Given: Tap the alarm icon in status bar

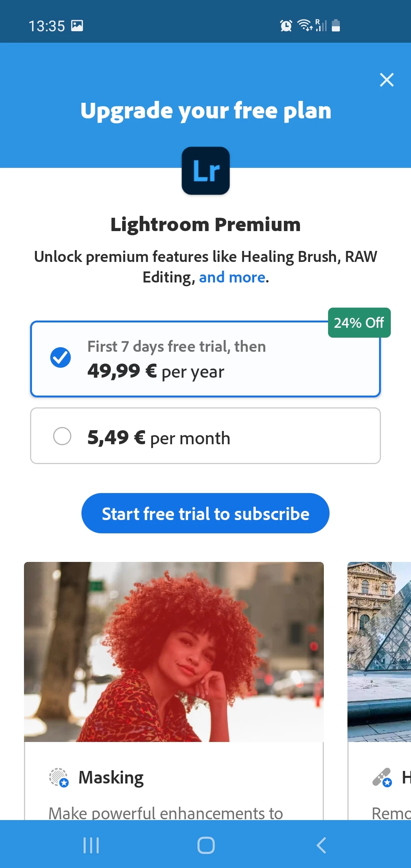Looking at the screenshot, I should tap(286, 26).
